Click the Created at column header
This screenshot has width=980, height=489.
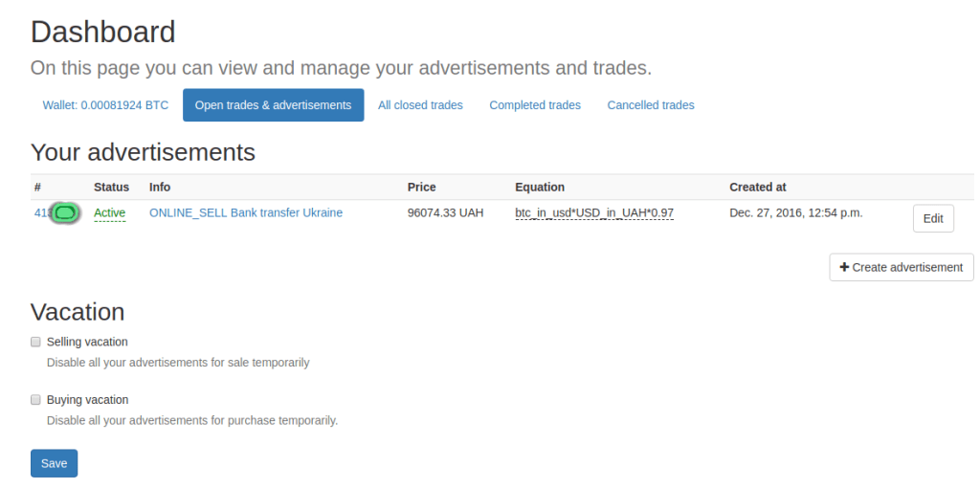click(757, 188)
